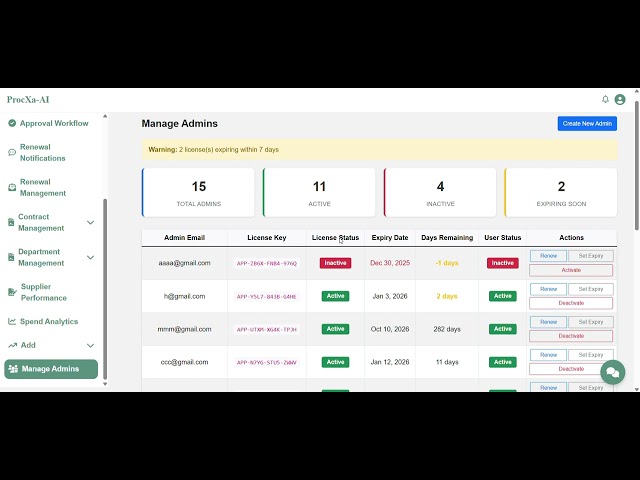Click the Expiring Soon card showing 2
This screenshot has height=480, width=640.
point(561,192)
